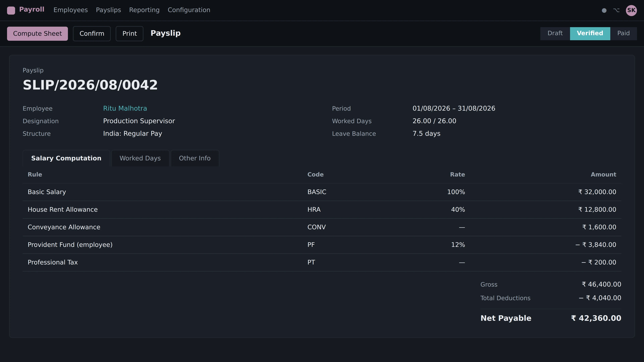This screenshot has height=362, width=644.
Task: Open the Employees menu
Action: click(70, 10)
